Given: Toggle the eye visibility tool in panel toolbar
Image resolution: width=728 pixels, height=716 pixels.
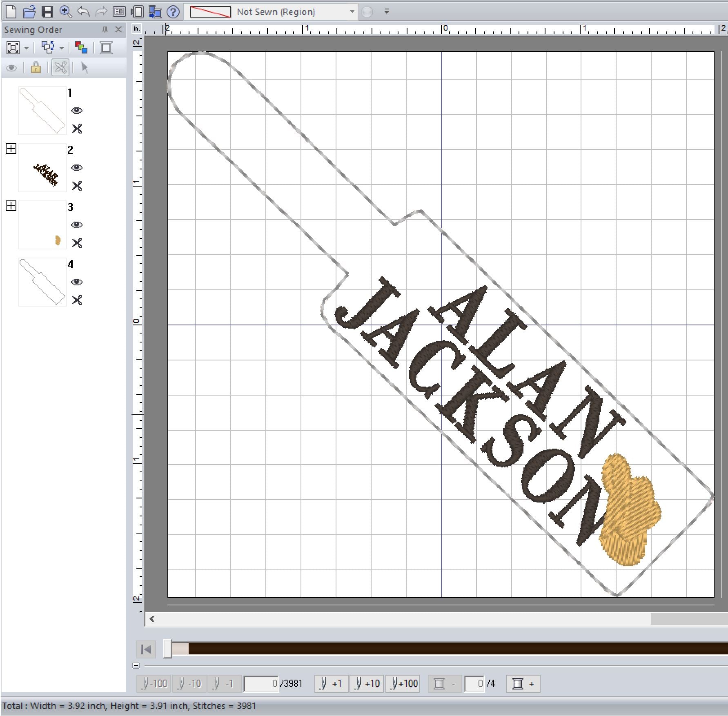Looking at the screenshot, I should point(11,68).
